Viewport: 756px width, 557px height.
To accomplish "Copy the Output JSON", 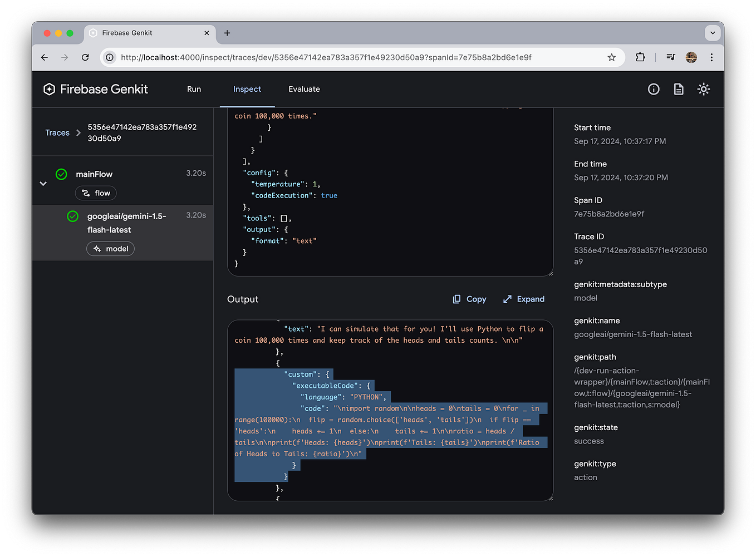I will (469, 299).
